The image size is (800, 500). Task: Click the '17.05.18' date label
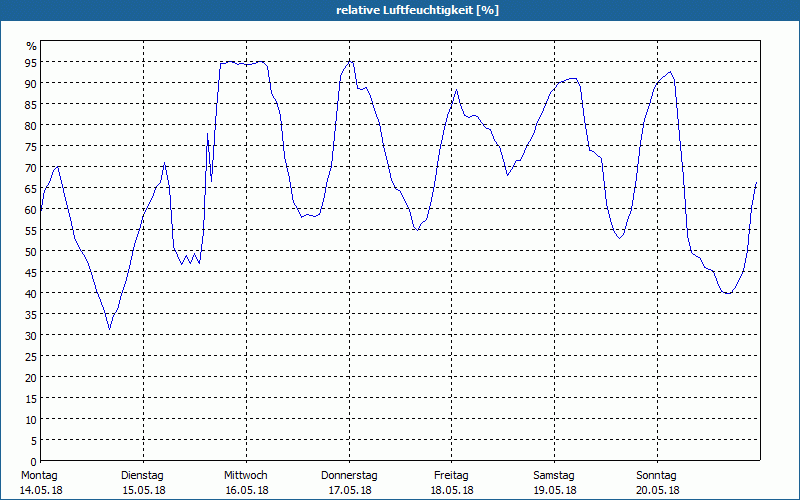(349, 490)
